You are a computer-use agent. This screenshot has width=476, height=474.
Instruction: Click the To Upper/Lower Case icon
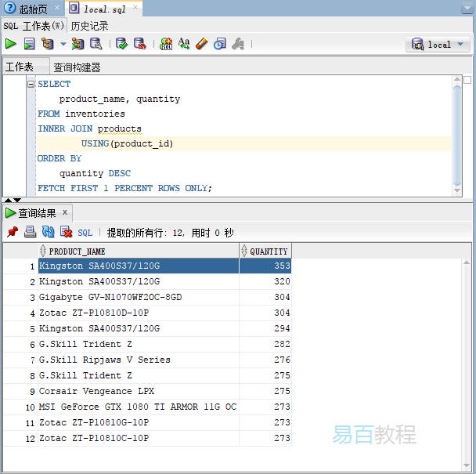pyautogui.click(x=184, y=44)
